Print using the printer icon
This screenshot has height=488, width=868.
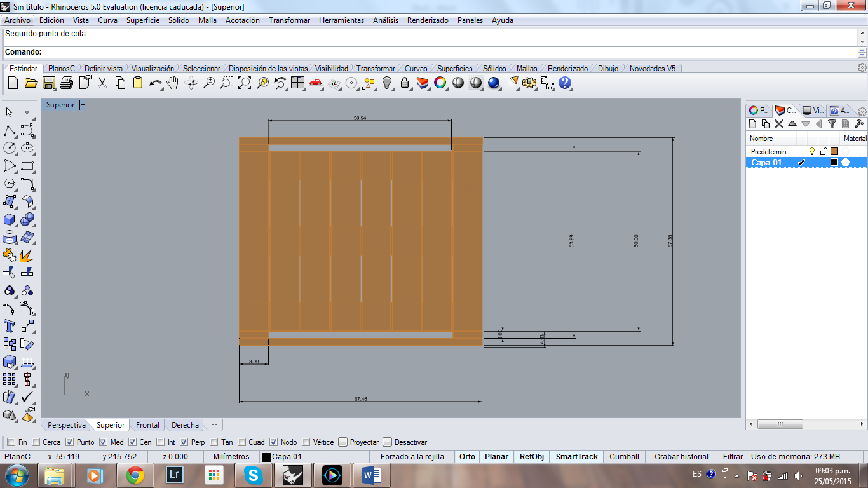coord(66,83)
